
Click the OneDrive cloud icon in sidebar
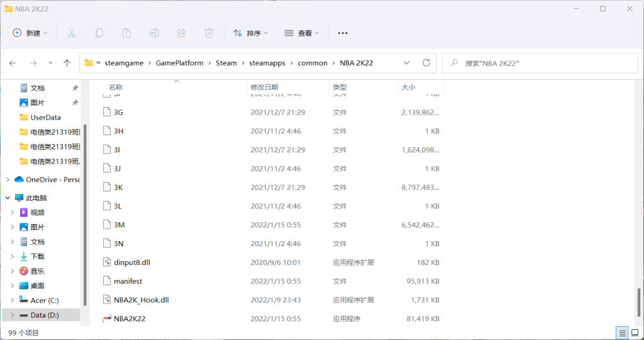[19, 179]
